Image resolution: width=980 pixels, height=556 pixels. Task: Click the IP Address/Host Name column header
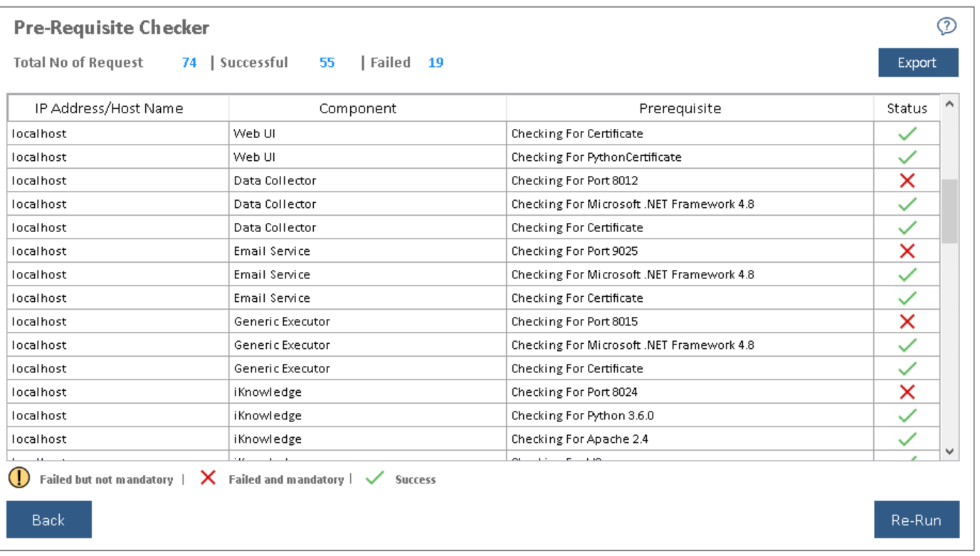click(109, 109)
